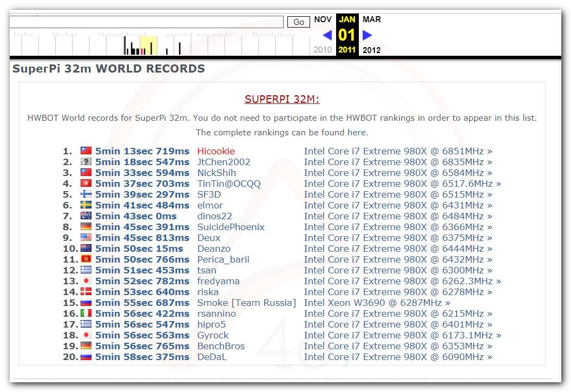571x392 pixels.
Task: Jump to 2012 in Wayback year selector
Action: 371,50
